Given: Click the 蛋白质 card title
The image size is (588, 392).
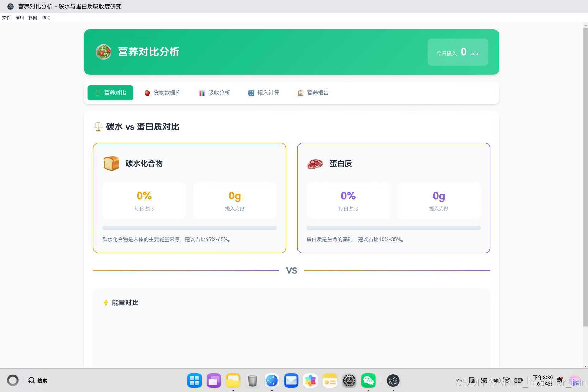Looking at the screenshot, I should tap(341, 164).
